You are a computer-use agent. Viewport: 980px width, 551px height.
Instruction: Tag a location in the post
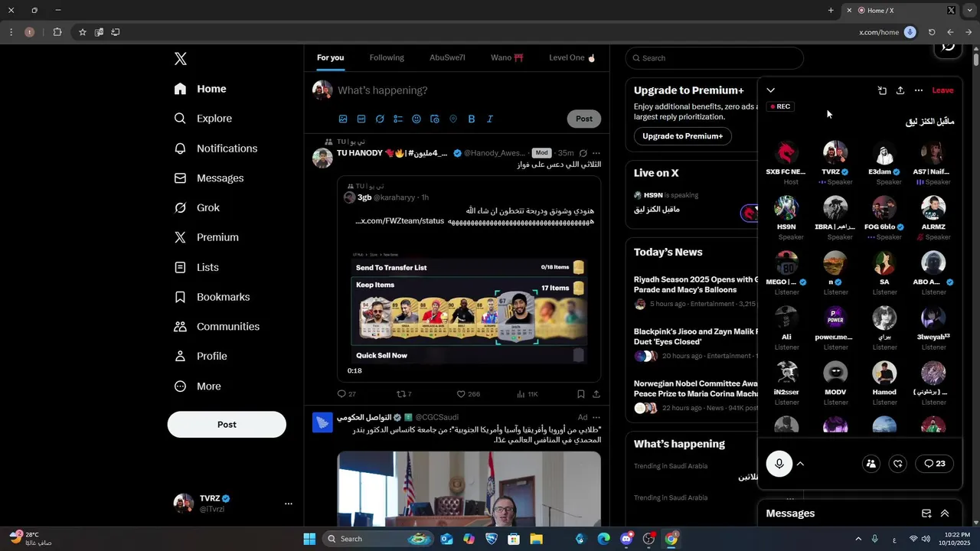click(453, 119)
